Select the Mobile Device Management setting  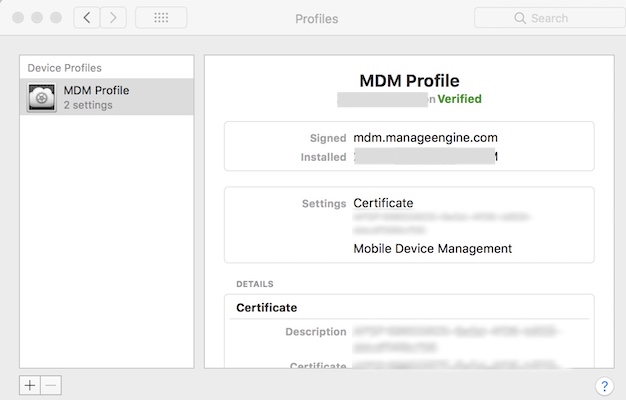click(x=432, y=248)
